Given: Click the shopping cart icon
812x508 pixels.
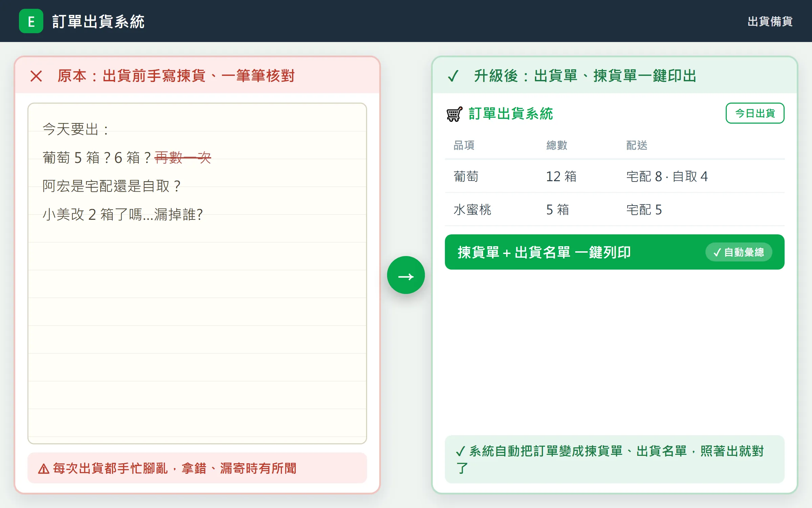Looking at the screenshot, I should (454, 114).
